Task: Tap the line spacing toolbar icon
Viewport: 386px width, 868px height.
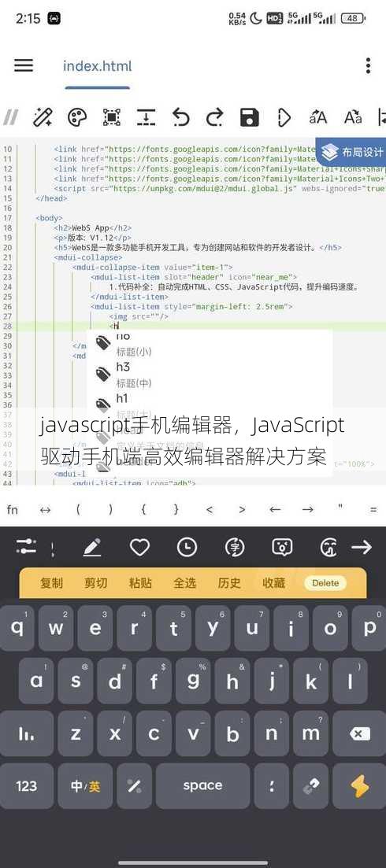Action: [146, 116]
